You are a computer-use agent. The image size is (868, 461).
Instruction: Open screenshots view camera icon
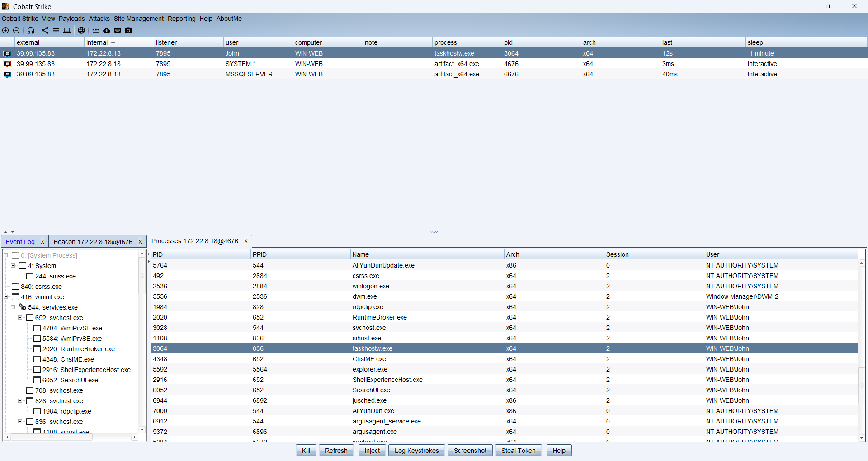(128, 30)
